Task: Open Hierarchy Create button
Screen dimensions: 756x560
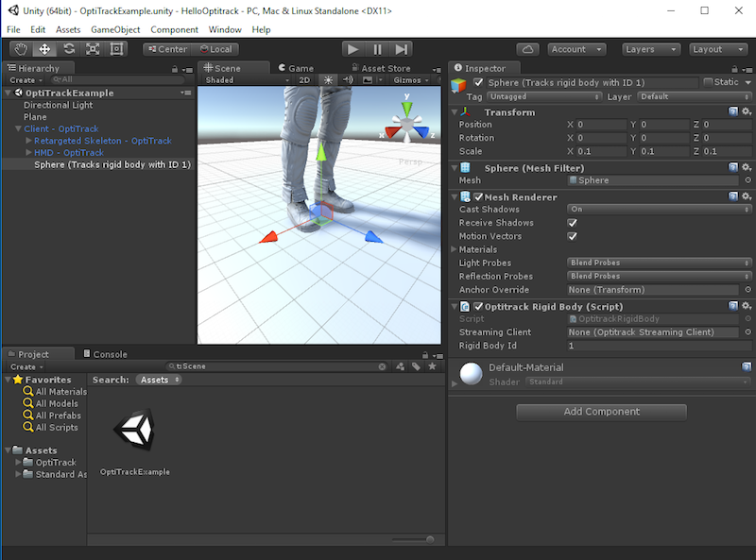Action: click(26, 80)
